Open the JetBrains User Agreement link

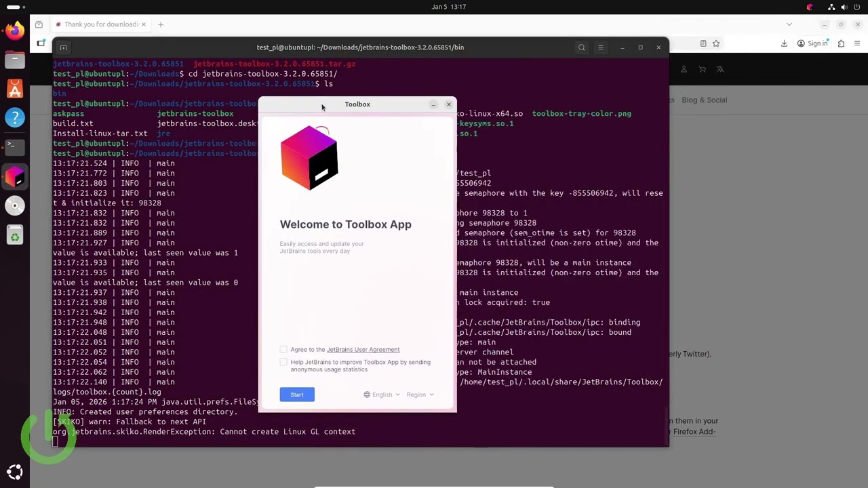(363, 350)
